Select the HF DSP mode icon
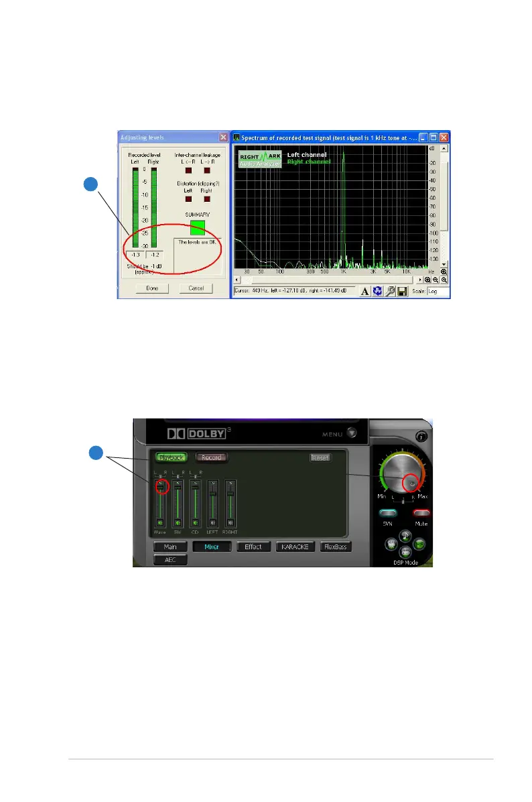This screenshot has width=532, height=802. point(419,545)
